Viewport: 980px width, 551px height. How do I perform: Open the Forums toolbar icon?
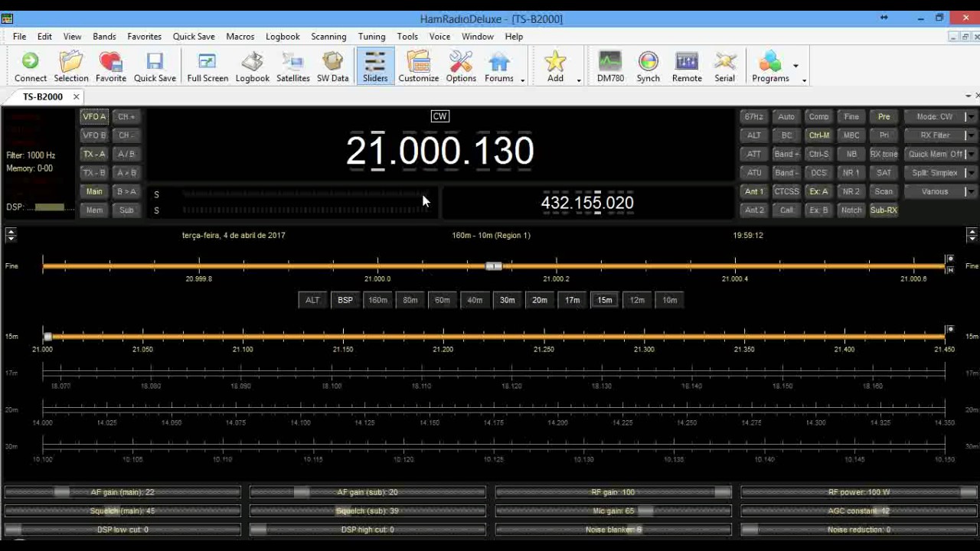point(499,67)
